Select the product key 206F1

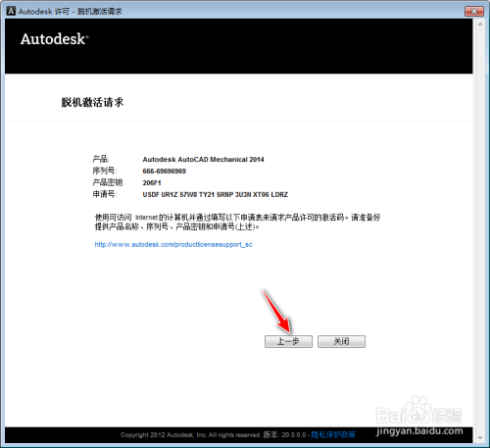click(x=152, y=183)
